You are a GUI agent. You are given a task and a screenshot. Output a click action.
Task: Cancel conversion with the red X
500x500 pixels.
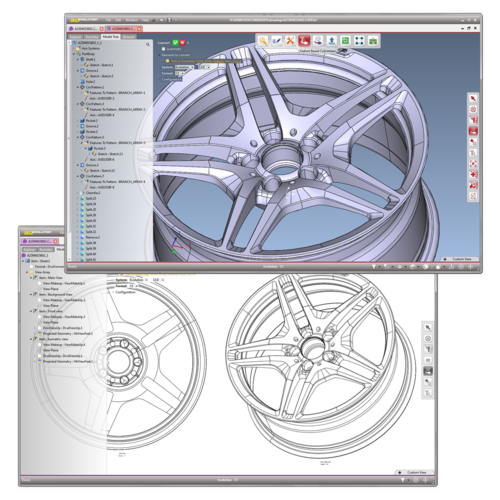coord(182,43)
